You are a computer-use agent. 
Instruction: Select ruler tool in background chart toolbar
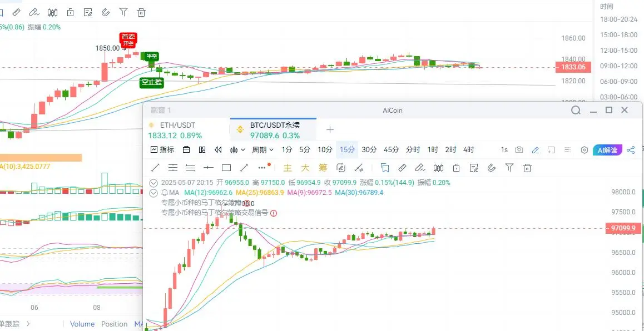(x=17, y=12)
